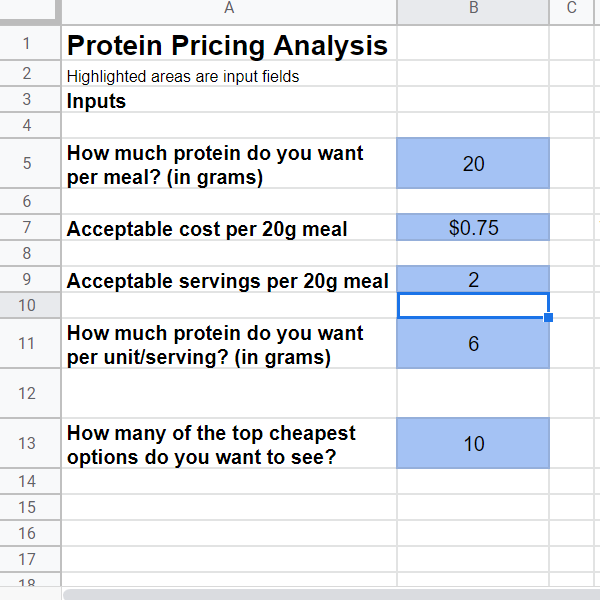The height and width of the screenshot is (600, 600).
Task: Click the select-all corner box
Action: click(x=29, y=11)
